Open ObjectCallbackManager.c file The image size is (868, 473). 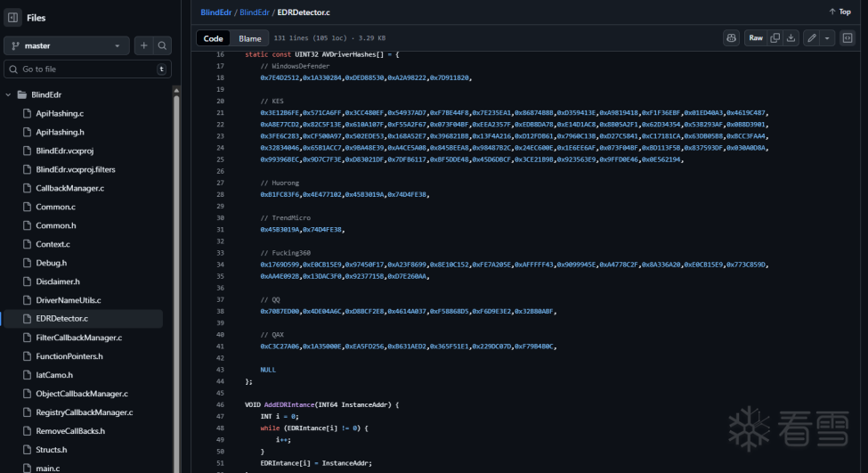81,394
